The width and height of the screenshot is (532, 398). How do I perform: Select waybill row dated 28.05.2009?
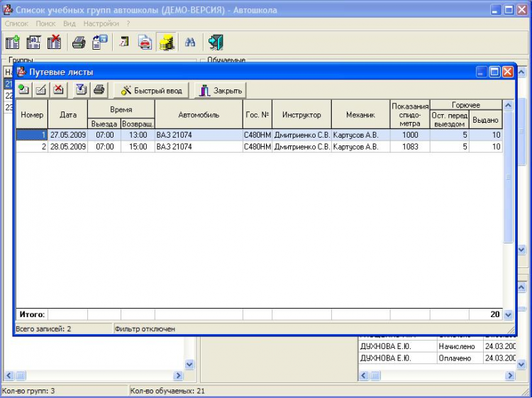(x=67, y=147)
